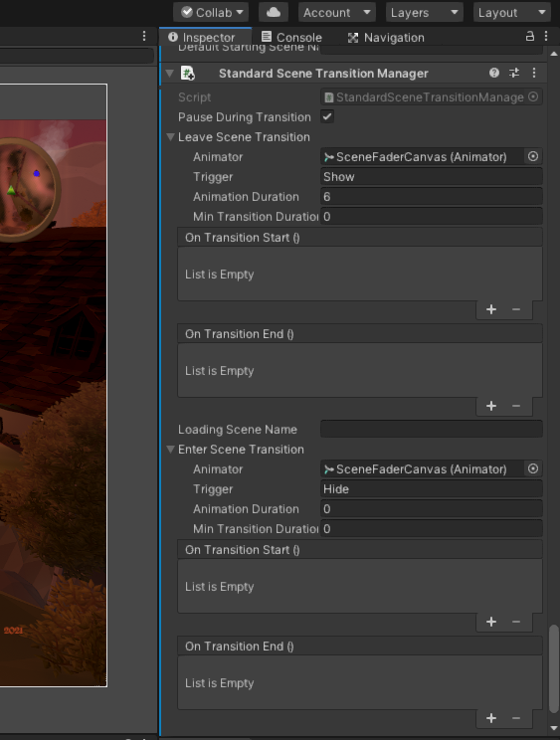The image size is (560, 740).
Task: Lock the Inspector panel
Action: click(530, 37)
